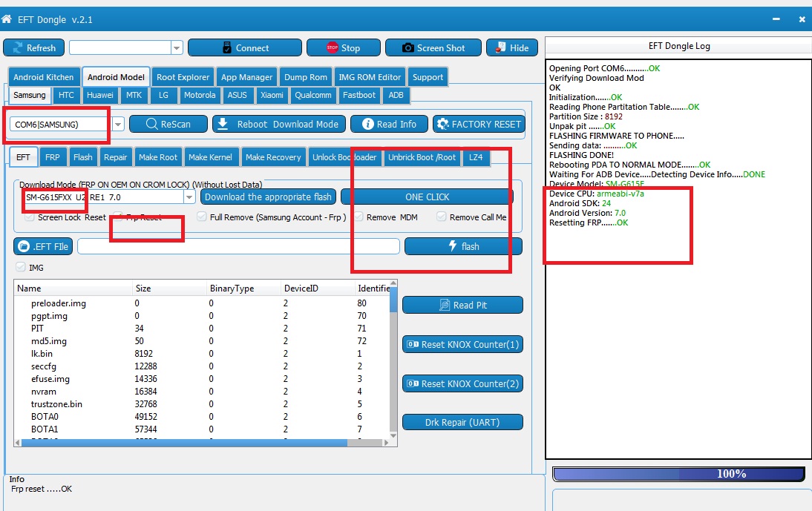
Task: Click the Read Info circle icon
Action: [x=367, y=124]
